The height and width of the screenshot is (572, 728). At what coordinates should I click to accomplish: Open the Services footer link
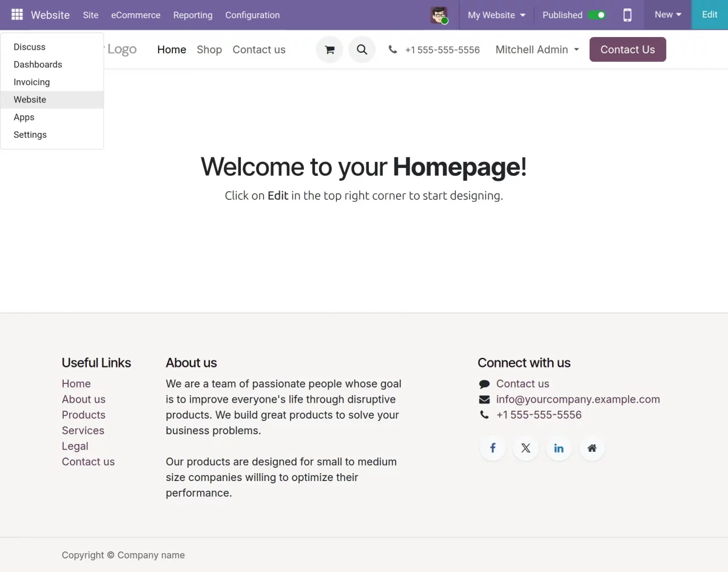coord(83,431)
